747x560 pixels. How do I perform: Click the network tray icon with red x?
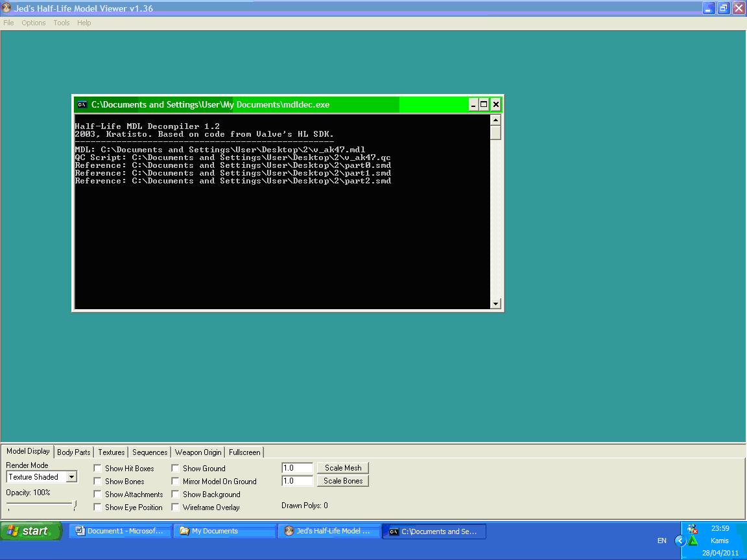pos(693,529)
